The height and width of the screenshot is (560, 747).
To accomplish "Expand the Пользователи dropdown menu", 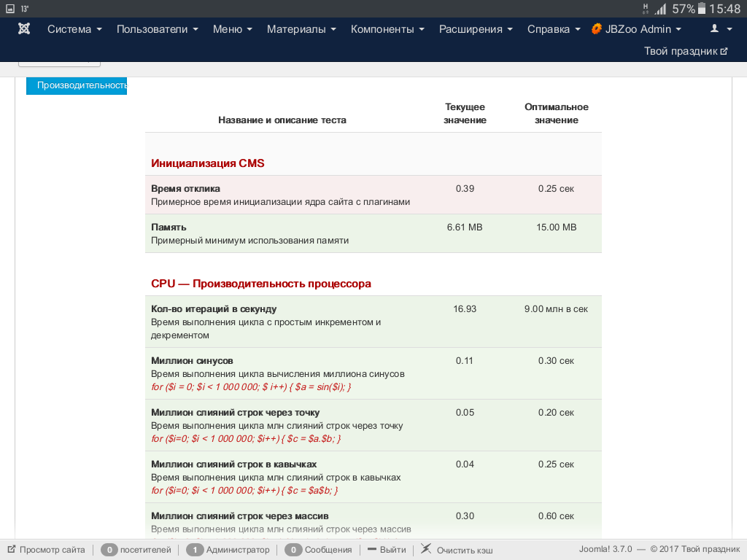I will coord(157,29).
